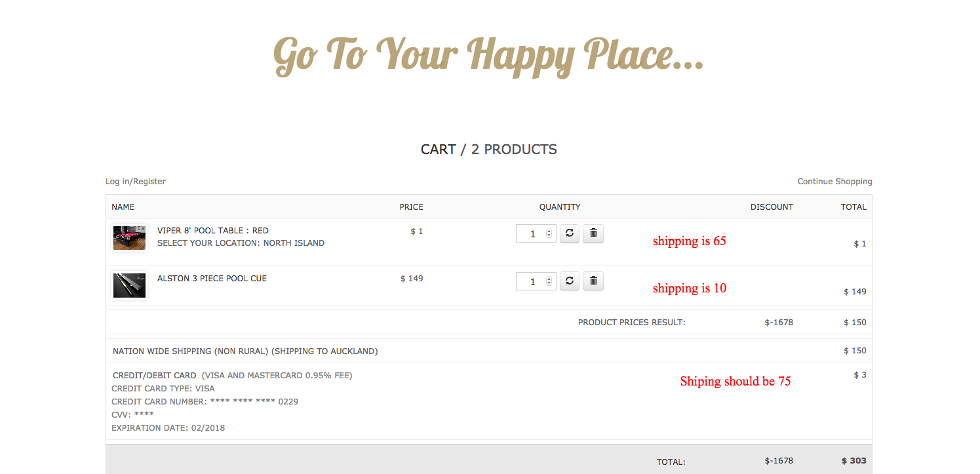Image resolution: width=980 pixels, height=474 pixels.
Task: Open the Alston pool cue thumbnail image
Action: (129, 285)
